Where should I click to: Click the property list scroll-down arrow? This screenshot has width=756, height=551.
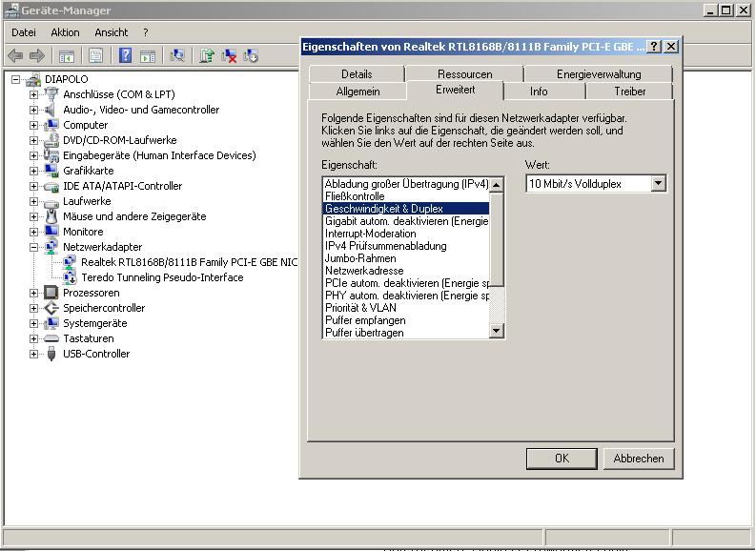[496, 331]
